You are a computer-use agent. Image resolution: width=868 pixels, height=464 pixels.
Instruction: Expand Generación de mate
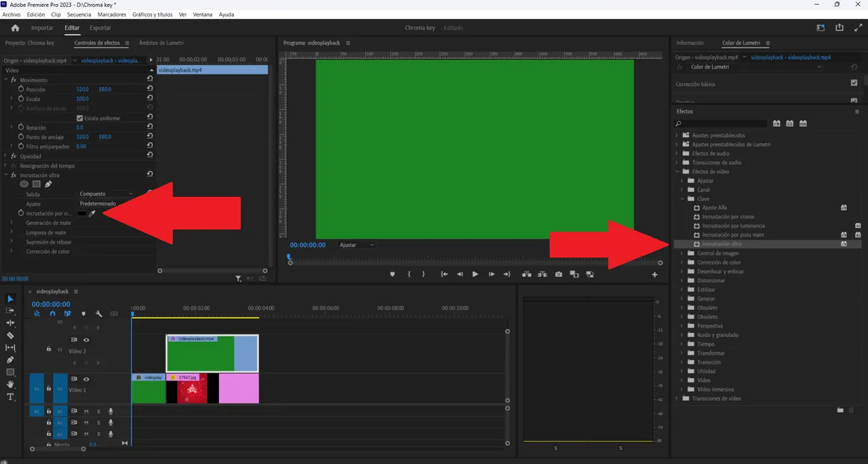(x=12, y=223)
